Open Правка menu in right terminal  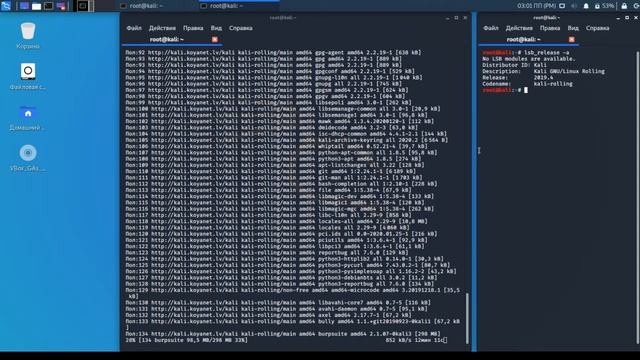click(550, 28)
